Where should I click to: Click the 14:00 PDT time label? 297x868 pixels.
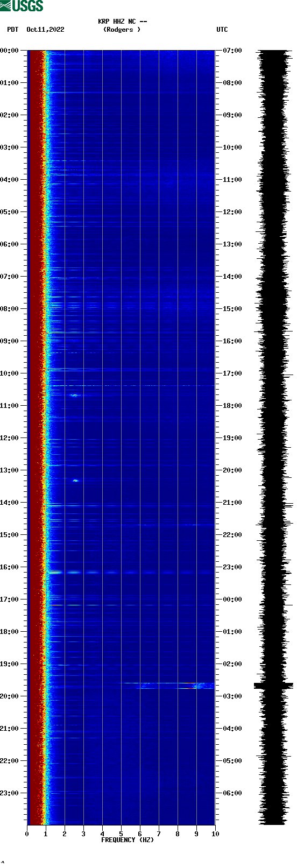pos(10,503)
